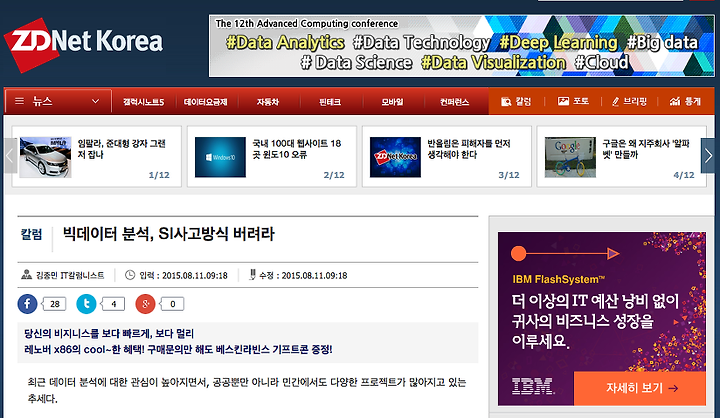Click the edit pen icon next to 수정
The height and width of the screenshot is (418, 720).
(252, 274)
